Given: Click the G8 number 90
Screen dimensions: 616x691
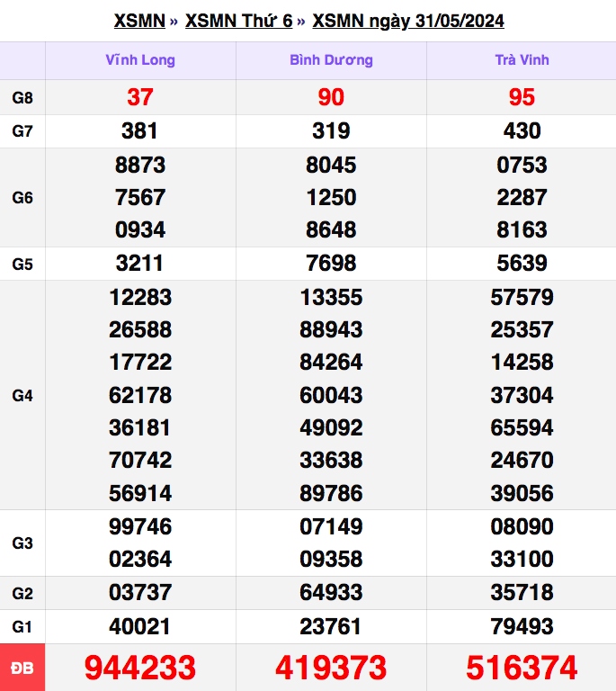Looking at the screenshot, I should (331, 98).
